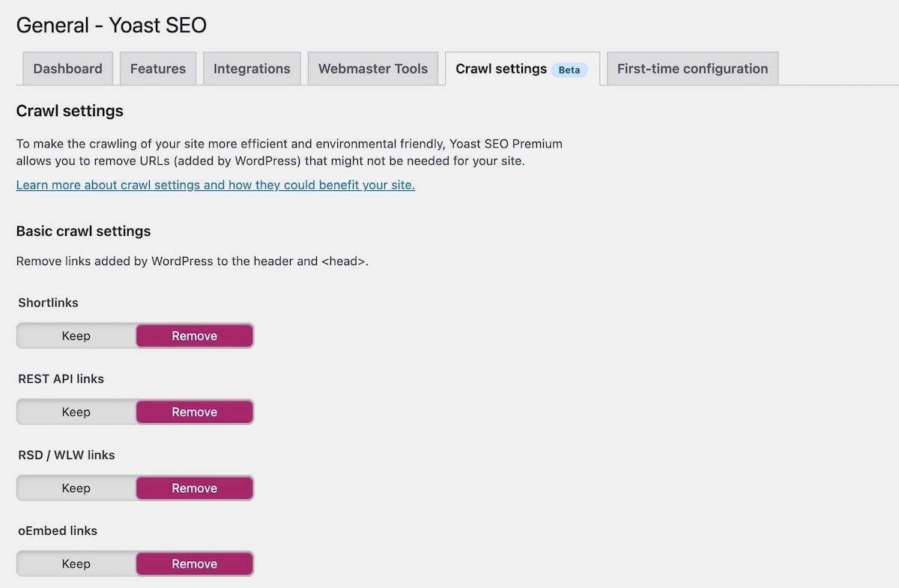Open the Integrations tab

pos(252,68)
